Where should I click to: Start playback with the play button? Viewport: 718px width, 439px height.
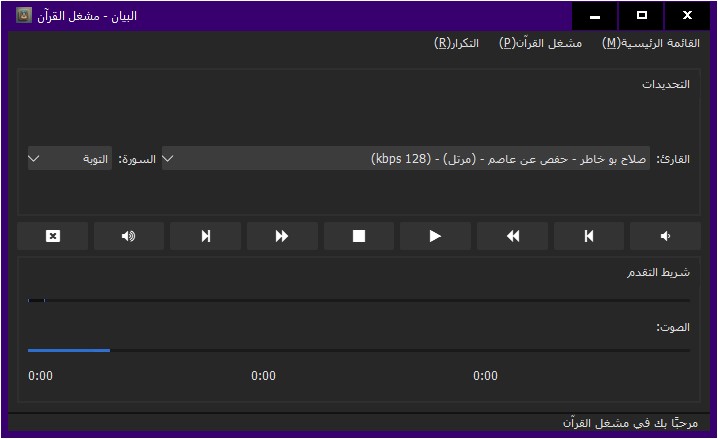pos(435,236)
